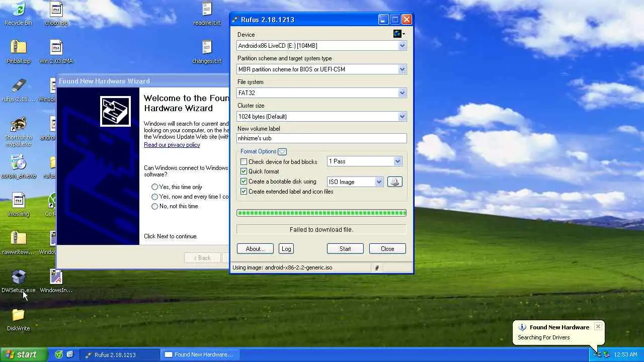
Task: Click the network tray icon next to the clock
Action: (606, 354)
